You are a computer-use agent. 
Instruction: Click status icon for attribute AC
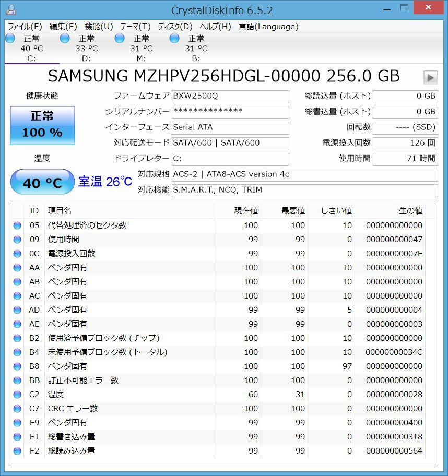(x=17, y=296)
